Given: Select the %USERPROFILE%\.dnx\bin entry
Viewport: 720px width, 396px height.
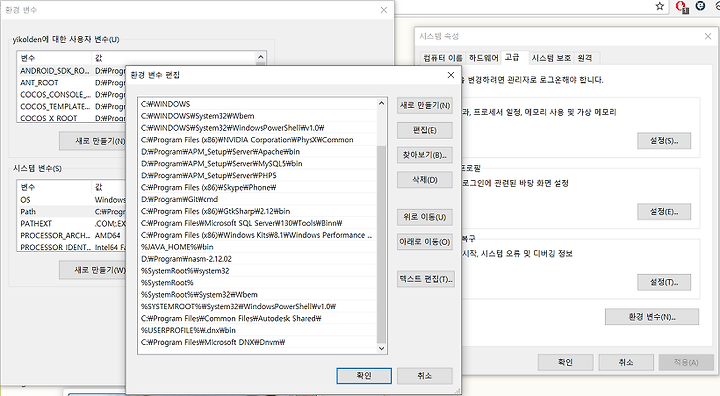Looking at the screenshot, I should click(x=258, y=330).
